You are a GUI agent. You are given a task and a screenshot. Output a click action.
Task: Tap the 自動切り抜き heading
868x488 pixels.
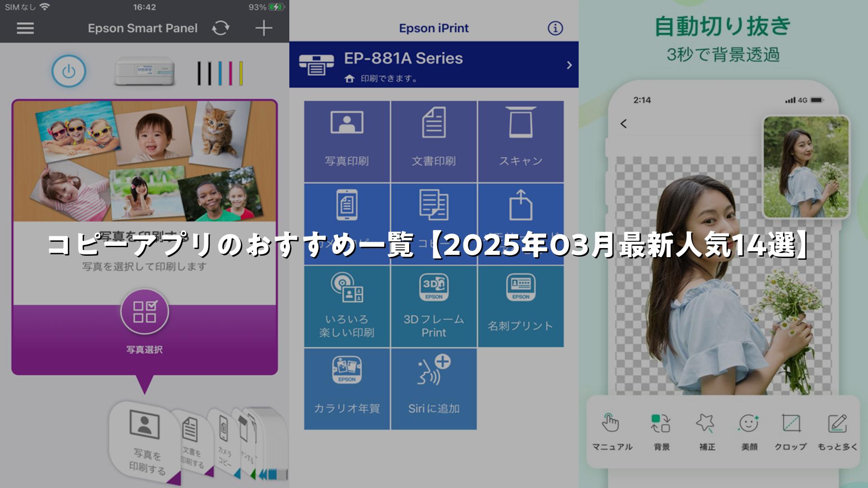point(723,26)
